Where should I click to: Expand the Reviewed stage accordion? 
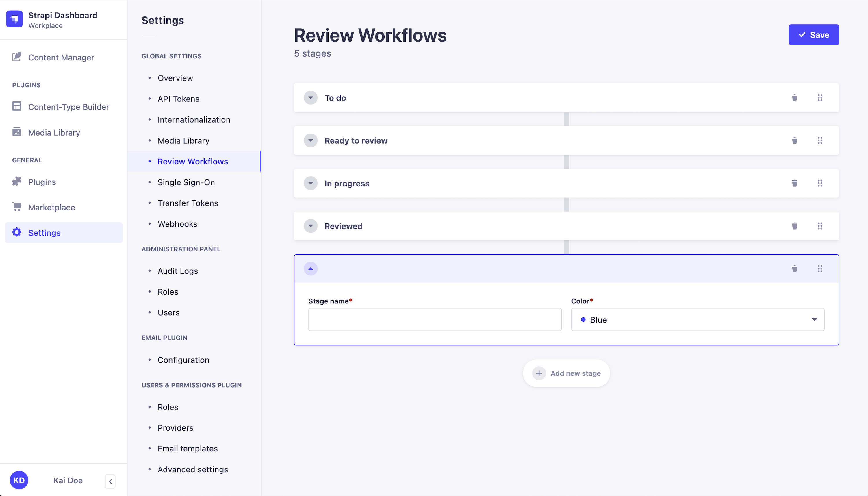(x=310, y=226)
